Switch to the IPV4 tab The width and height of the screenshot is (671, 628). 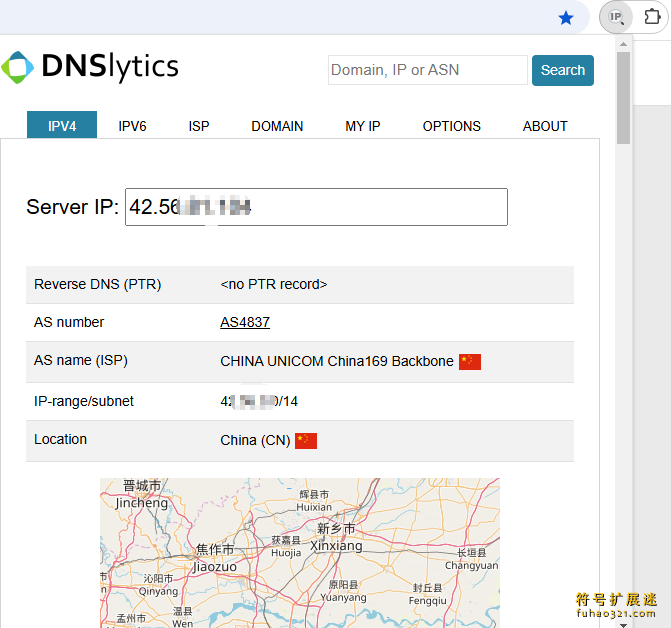(62, 126)
